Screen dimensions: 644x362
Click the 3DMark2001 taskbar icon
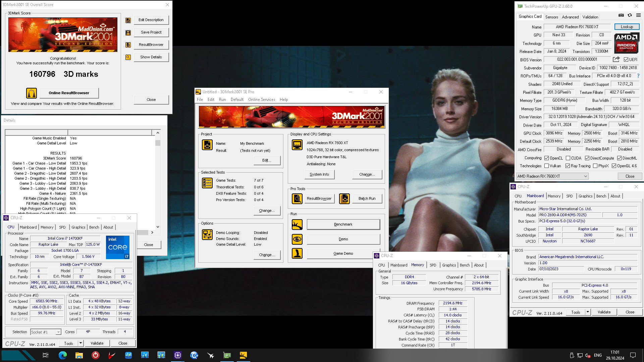(x=244, y=355)
